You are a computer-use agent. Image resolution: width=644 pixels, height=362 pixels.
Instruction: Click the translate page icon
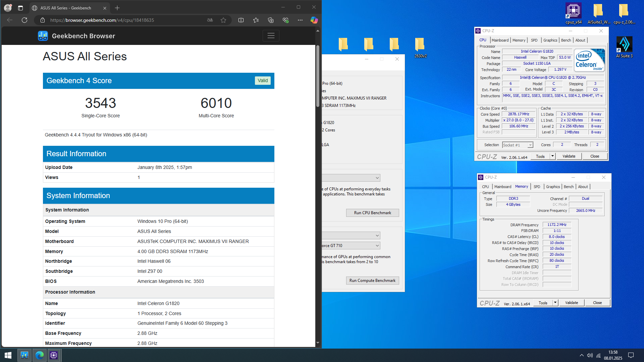point(210,20)
